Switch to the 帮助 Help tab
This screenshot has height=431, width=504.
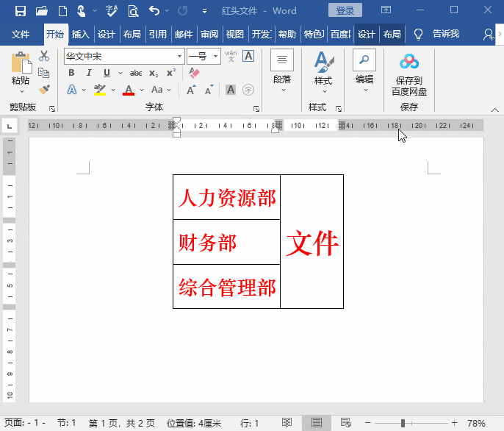(287, 34)
